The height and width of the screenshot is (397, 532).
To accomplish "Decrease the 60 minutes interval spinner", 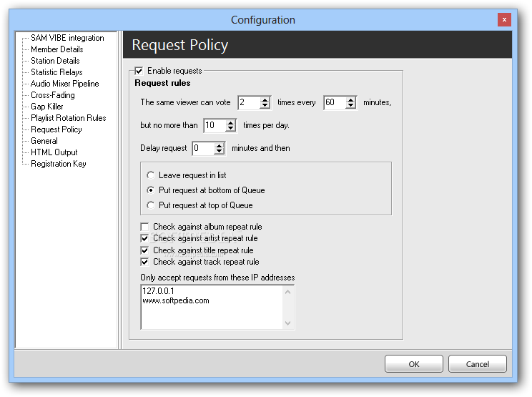I will (x=351, y=106).
